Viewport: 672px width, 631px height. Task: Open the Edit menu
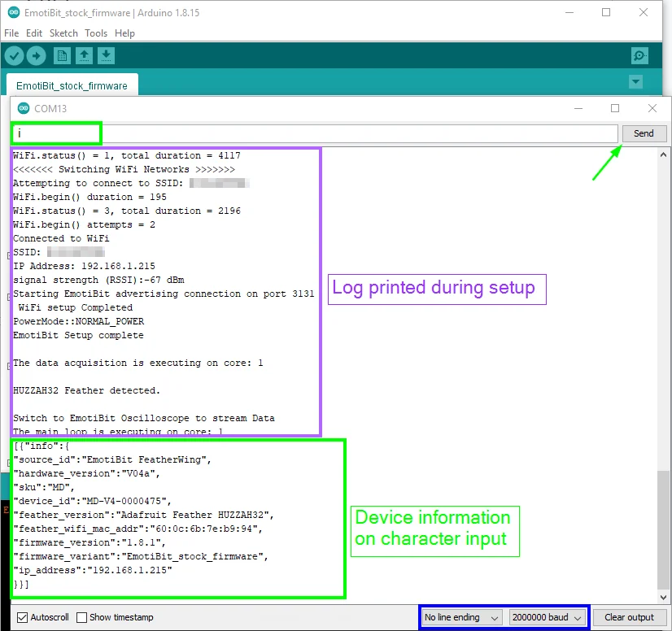[x=34, y=33]
